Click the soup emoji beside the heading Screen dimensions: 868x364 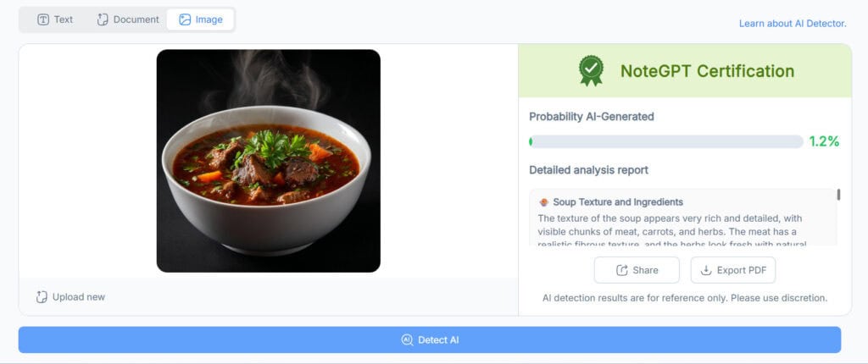tap(543, 202)
